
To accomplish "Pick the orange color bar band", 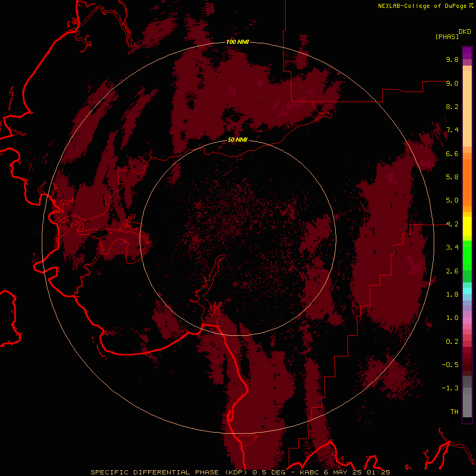I will pos(467,183).
